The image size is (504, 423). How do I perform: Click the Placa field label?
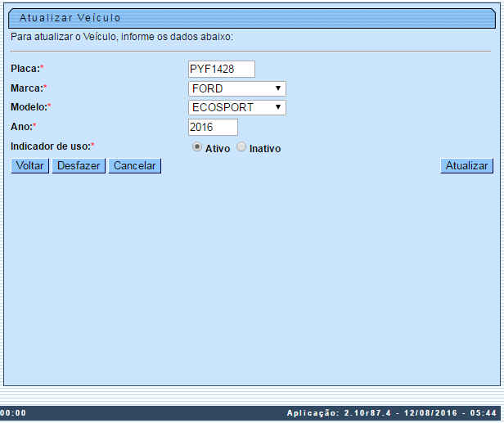pyautogui.click(x=26, y=69)
